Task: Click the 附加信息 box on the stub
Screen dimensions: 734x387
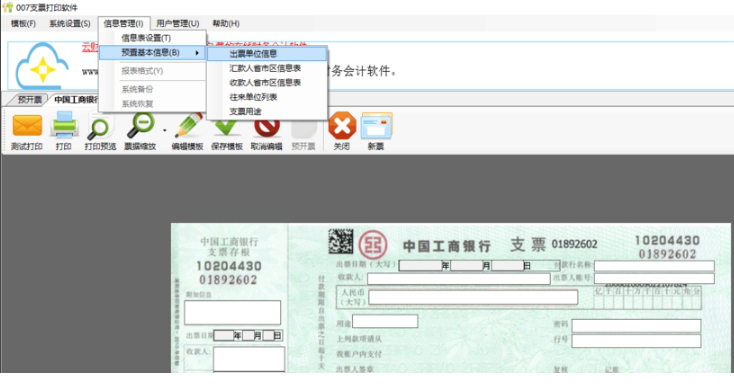Action: pos(233,313)
